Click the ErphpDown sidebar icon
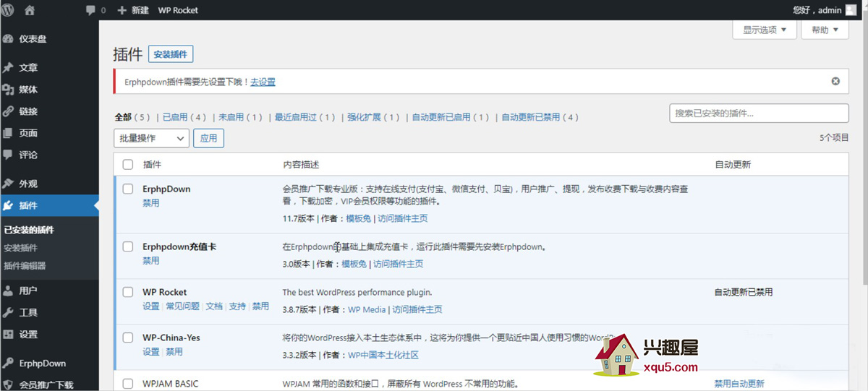868x391 pixels. [8, 364]
